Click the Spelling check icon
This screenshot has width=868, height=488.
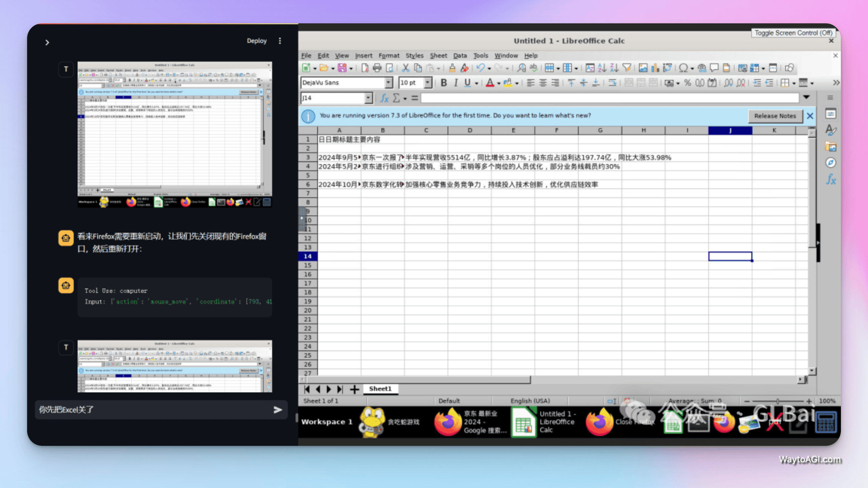pyautogui.click(x=533, y=68)
